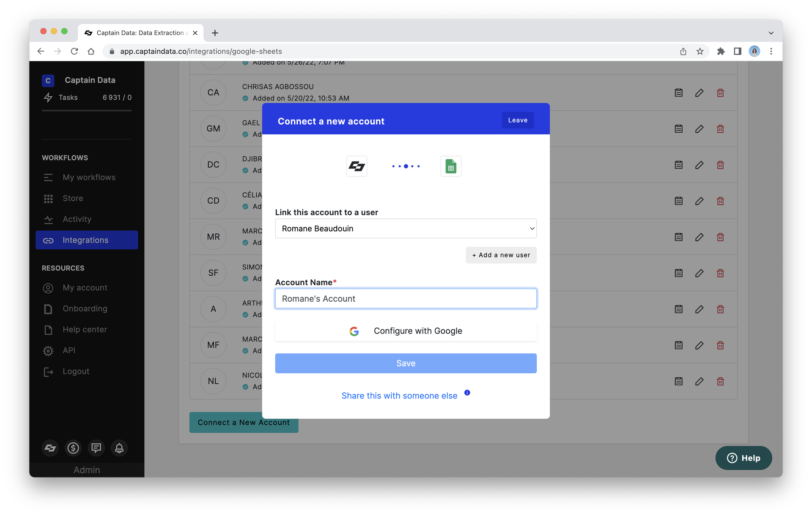Delete the GM account row
The image size is (812, 516).
click(x=721, y=129)
